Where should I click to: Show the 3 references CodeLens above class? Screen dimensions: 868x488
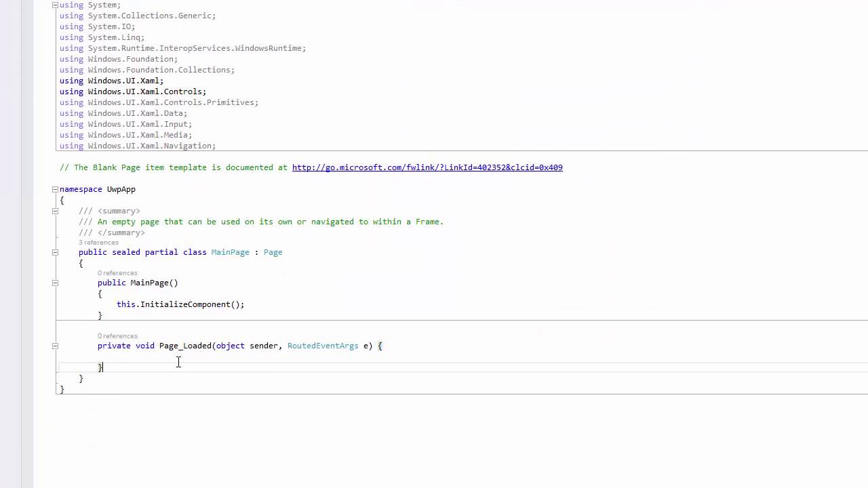coord(98,243)
